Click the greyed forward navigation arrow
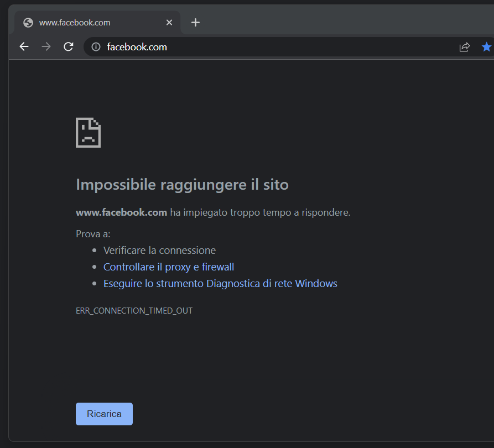Screen dimensions: 494x448 [46, 47]
